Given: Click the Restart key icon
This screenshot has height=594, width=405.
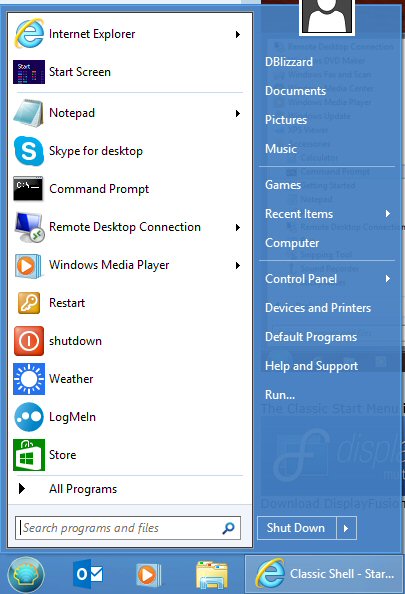Looking at the screenshot, I should tap(29, 303).
